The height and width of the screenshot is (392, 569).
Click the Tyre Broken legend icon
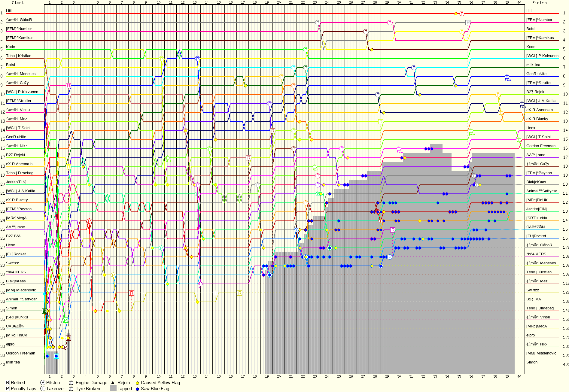[x=71, y=389]
